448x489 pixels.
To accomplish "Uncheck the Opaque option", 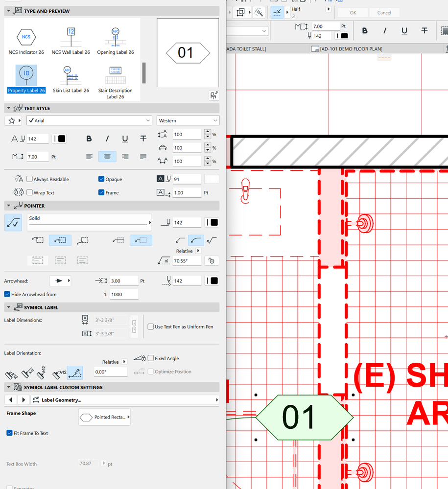I will pos(101,179).
